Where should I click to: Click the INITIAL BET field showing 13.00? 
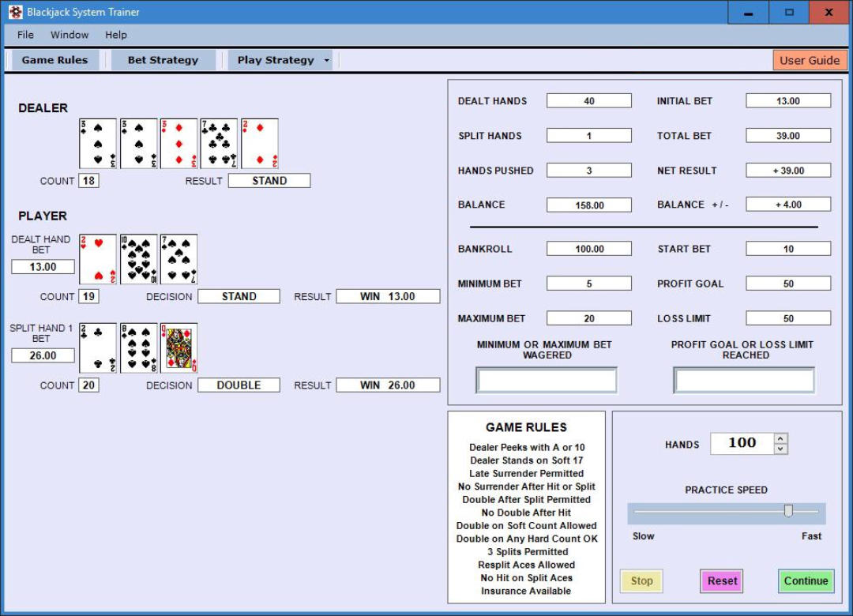pyautogui.click(x=788, y=100)
